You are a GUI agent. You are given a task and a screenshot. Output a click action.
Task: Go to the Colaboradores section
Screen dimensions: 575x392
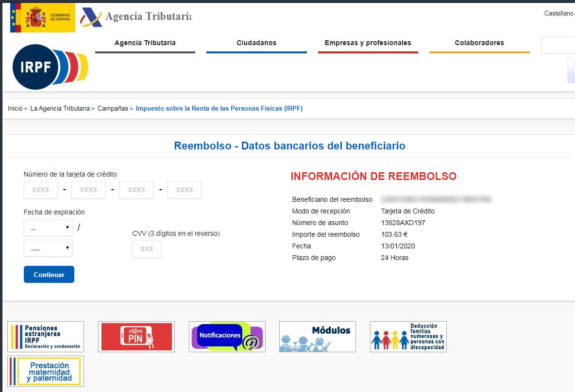(479, 43)
